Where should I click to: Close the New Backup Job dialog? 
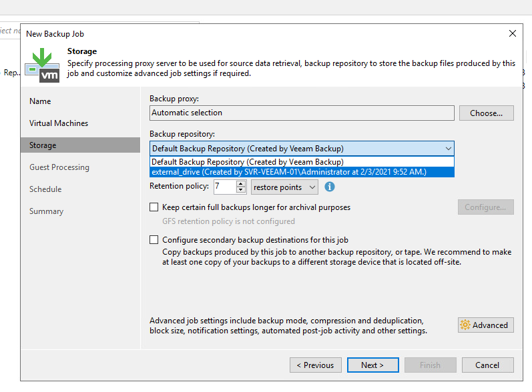pyautogui.click(x=513, y=33)
